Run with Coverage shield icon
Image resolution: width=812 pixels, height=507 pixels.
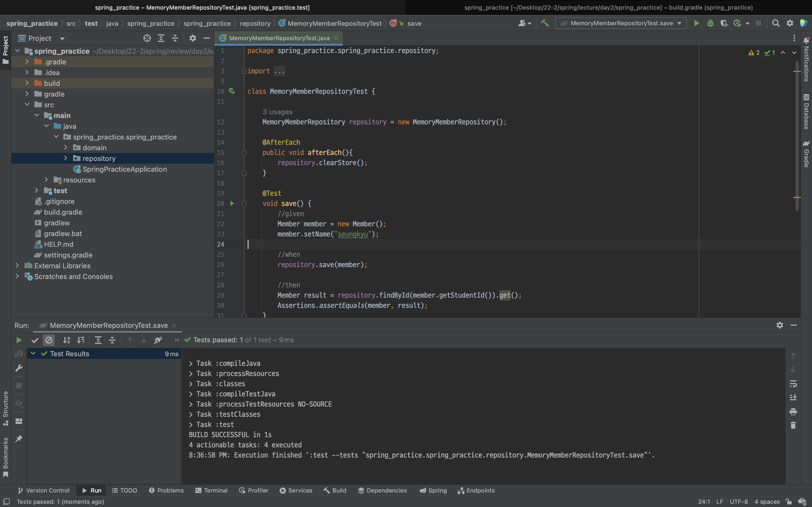pos(724,23)
